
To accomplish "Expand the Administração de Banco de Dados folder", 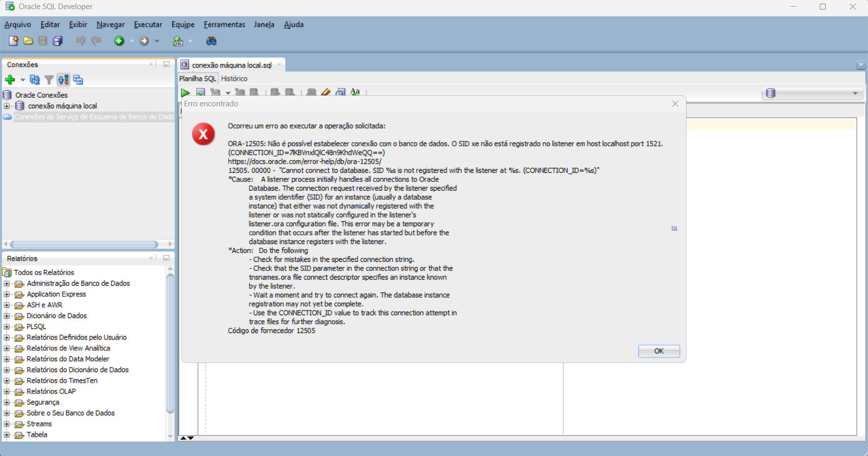I will [7, 283].
